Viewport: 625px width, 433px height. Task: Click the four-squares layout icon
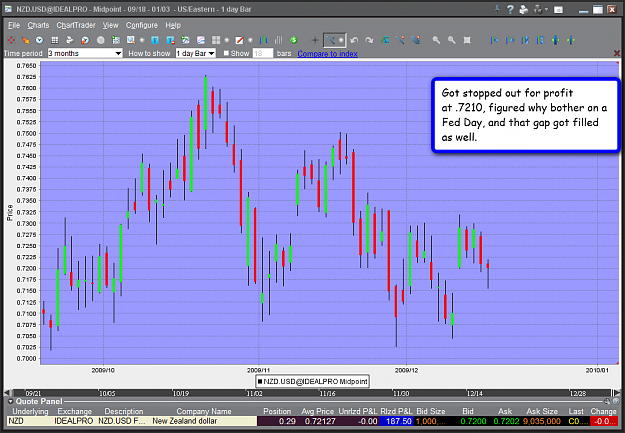[216, 40]
